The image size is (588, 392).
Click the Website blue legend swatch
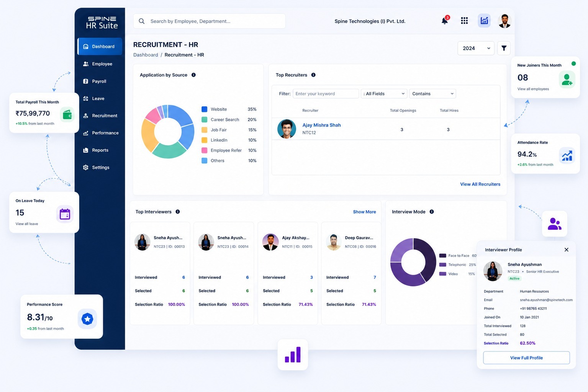205,109
